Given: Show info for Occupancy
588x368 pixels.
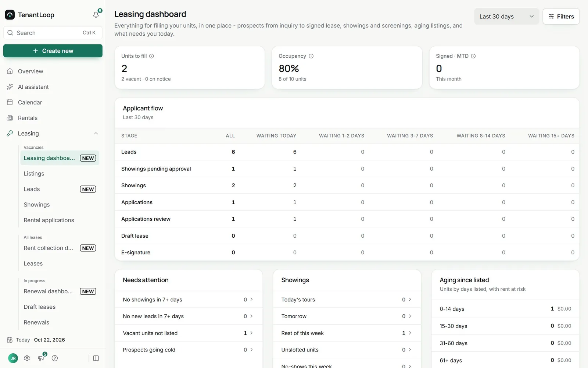Looking at the screenshot, I should tap(311, 56).
